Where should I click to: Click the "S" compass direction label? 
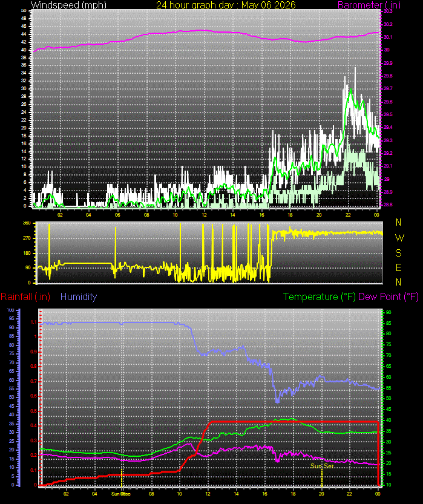[x=399, y=253]
